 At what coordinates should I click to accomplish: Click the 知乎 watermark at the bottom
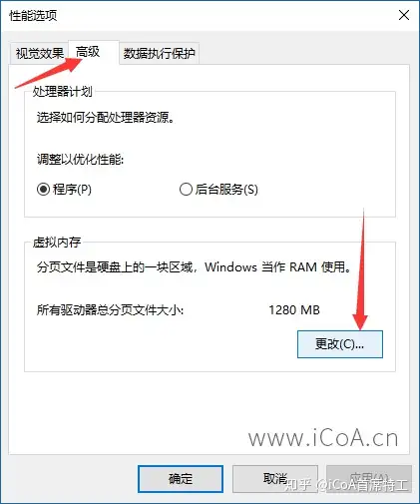pyautogui.click(x=298, y=484)
